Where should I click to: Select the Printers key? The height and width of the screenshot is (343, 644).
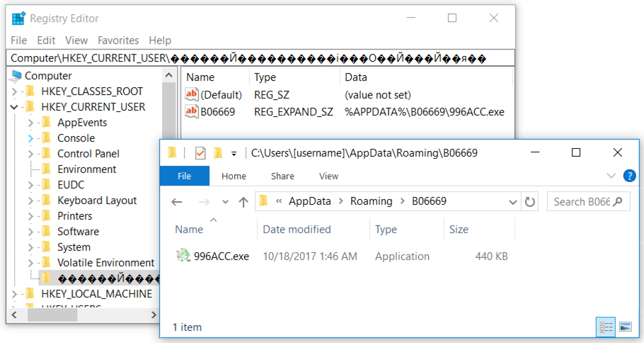click(75, 216)
